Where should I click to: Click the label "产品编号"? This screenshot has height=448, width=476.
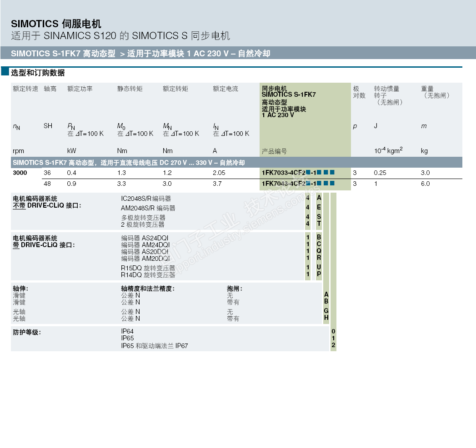274,151
